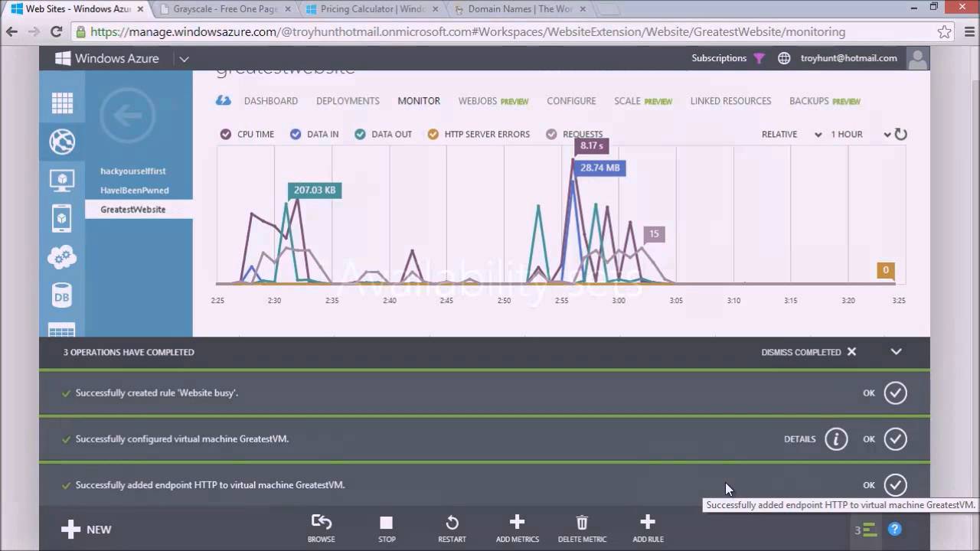The height and width of the screenshot is (551, 980).
Task: Collapse the completed operations panel
Action: click(896, 352)
